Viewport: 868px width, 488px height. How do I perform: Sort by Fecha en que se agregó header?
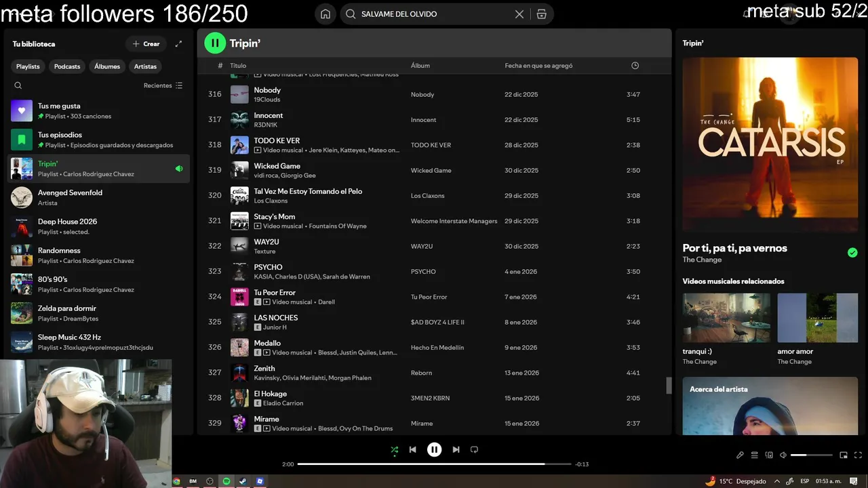tap(538, 66)
